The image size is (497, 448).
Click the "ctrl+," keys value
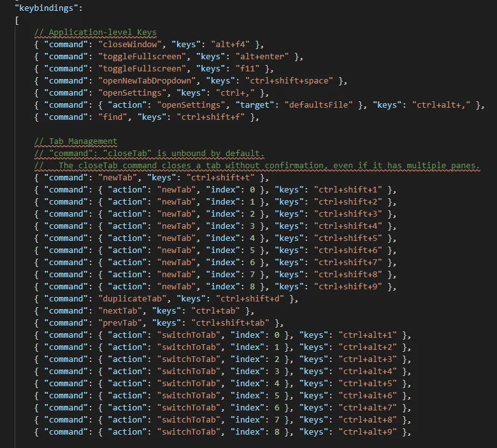235,93
